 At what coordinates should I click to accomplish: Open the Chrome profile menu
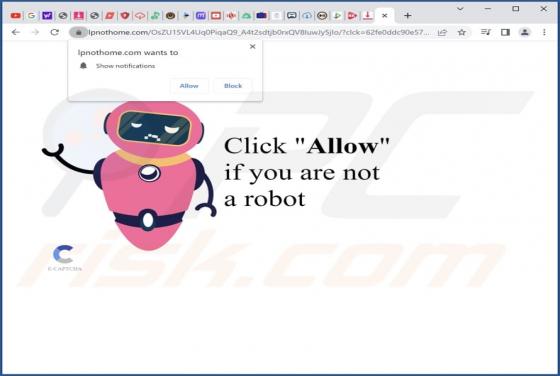[525, 32]
